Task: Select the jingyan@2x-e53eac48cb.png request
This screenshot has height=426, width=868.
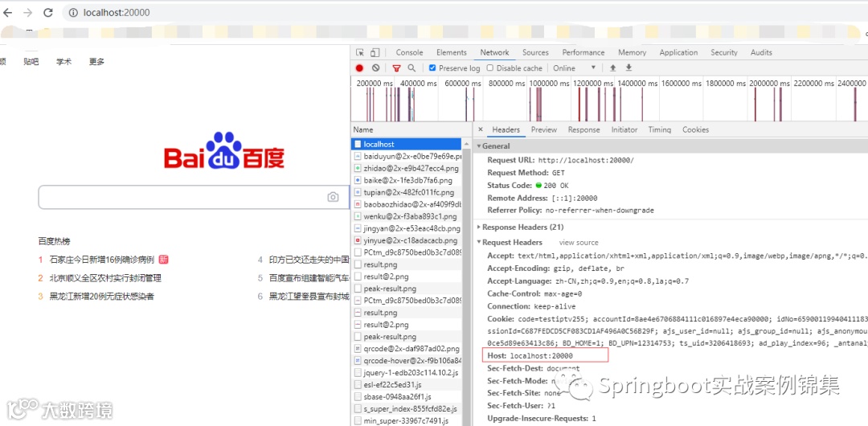Action: pos(407,228)
